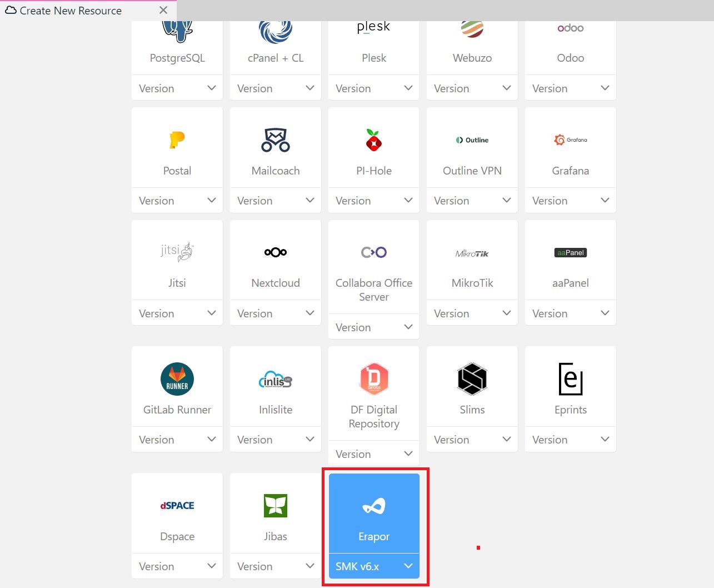Select the Jibas green icon

[276, 506]
